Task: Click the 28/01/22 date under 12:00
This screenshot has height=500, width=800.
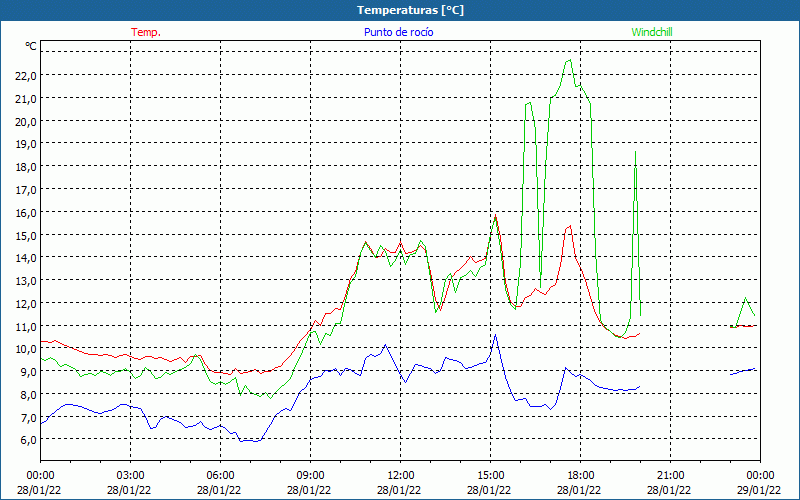Action: [399, 490]
